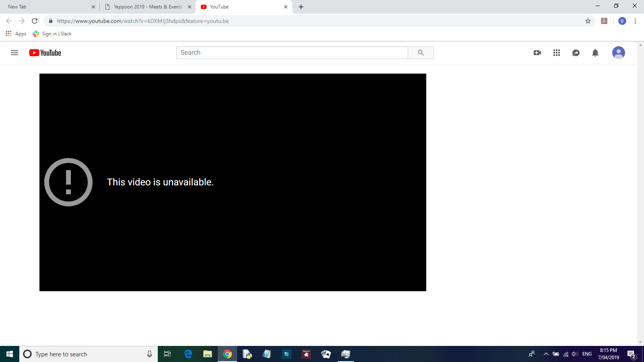This screenshot has height=362, width=644.
Task: Reload the current page
Action: [x=35, y=21]
